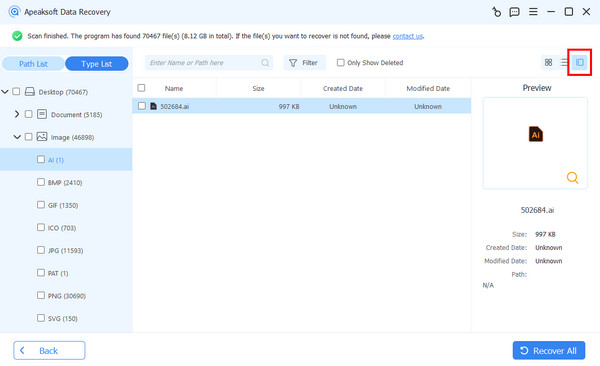Check the BMP (2410) checkbox
This screenshot has height=366, width=600.
coord(41,182)
